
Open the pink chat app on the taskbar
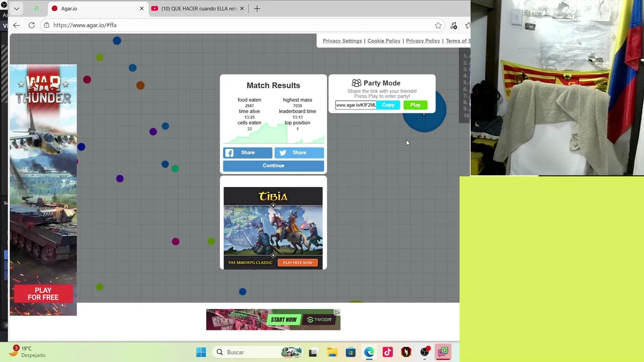tap(443, 352)
